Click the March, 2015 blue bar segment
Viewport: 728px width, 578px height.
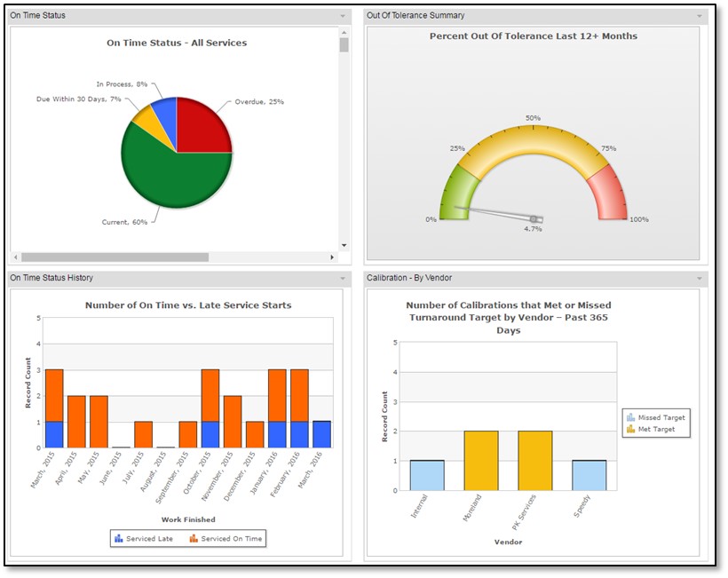[x=54, y=434]
